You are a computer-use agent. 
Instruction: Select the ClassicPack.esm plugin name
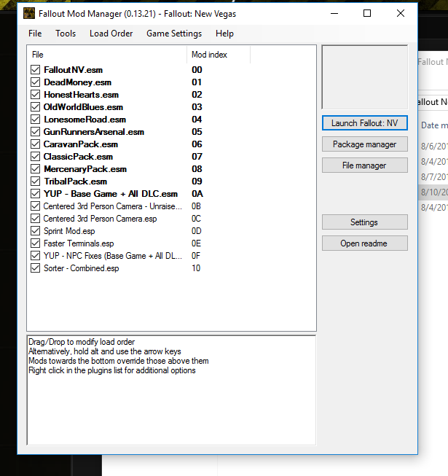pos(78,157)
